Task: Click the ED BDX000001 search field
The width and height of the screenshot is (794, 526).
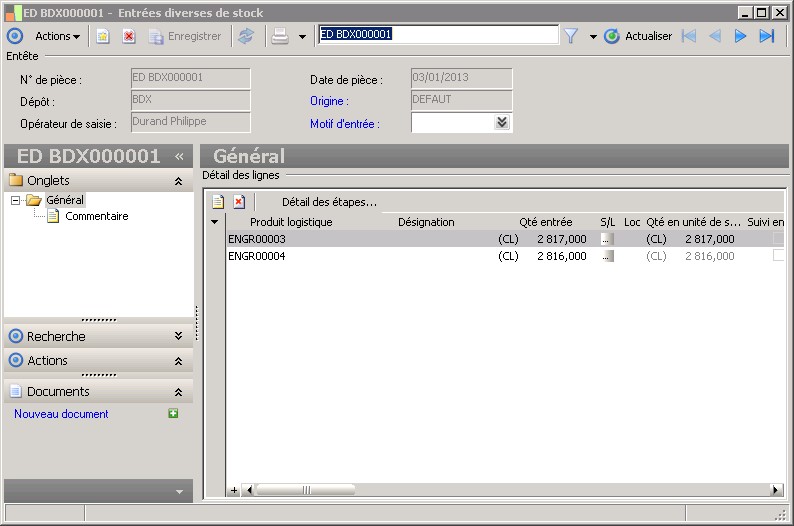Action: (439, 34)
